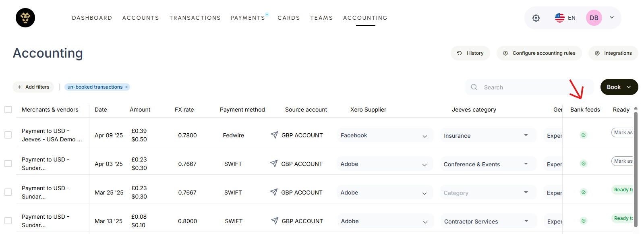644x234 pixels.
Task: Click the paper plane icon in Apr 03 row
Action: (274, 164)
